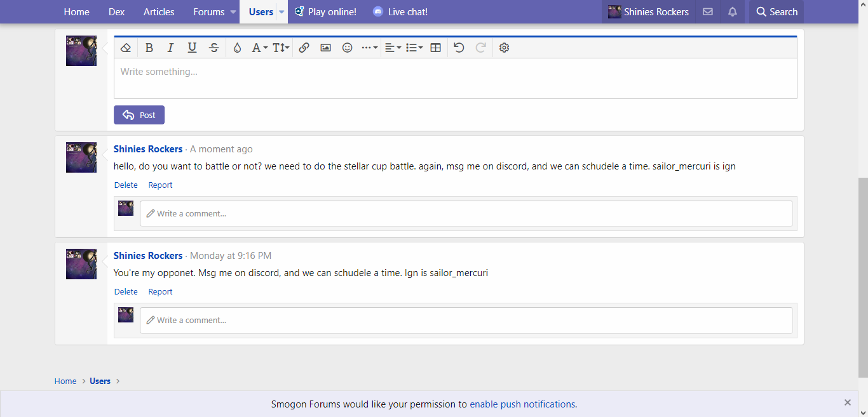The width and height of the screenshot is (868, 417).
Task: Click the Live chat! Discord link
Action: 400,11
